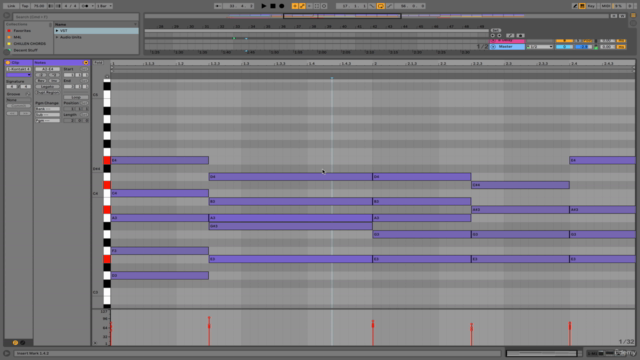The image size is (640, 360).
Task: Select the clip name field
Action: 18,69
